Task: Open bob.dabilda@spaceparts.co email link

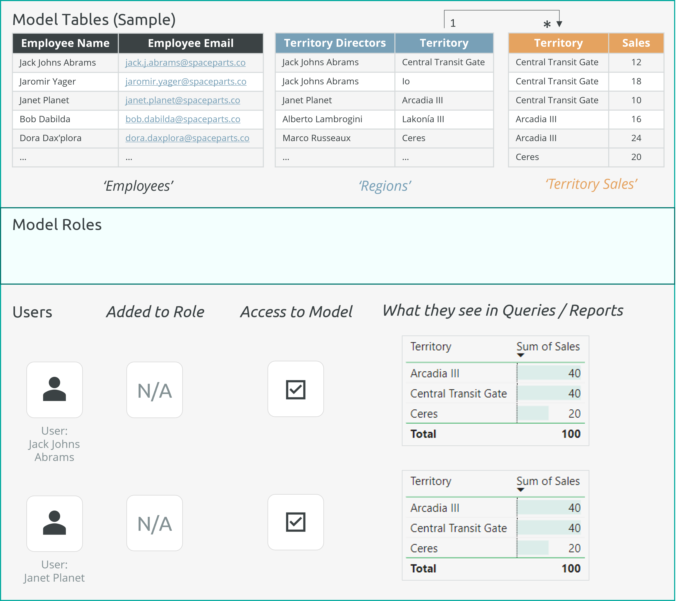Action: [x=183, y=119]
